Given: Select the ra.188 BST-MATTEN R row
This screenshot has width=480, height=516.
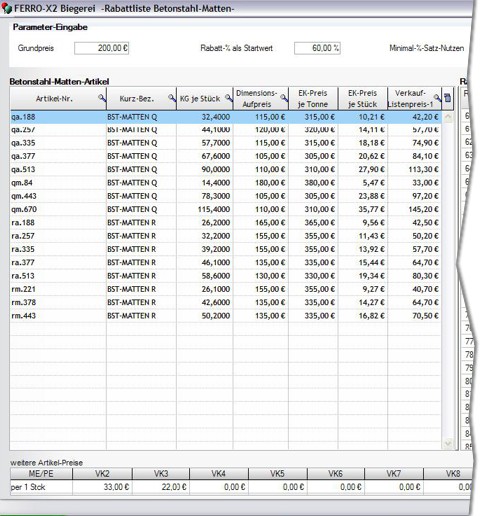Looking at the screenshot, I should [x=226, y=223].
